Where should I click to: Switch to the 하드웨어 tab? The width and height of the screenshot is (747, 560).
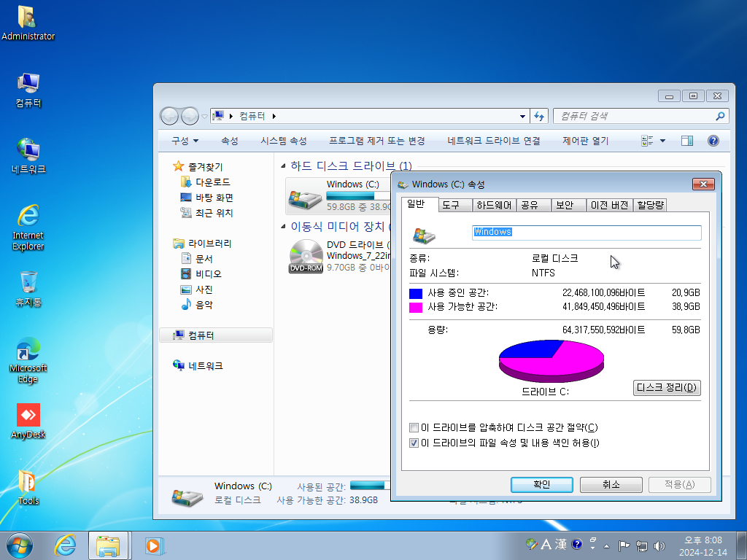(x=494, y=205)
